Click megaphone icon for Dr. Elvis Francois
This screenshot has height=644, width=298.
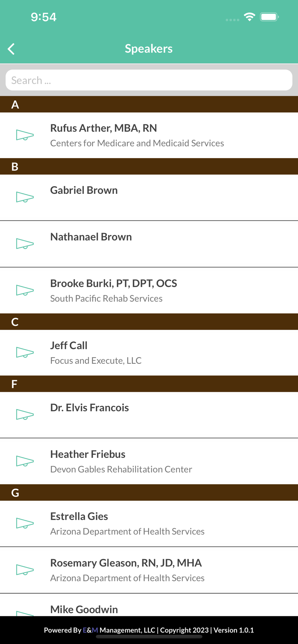25,414
